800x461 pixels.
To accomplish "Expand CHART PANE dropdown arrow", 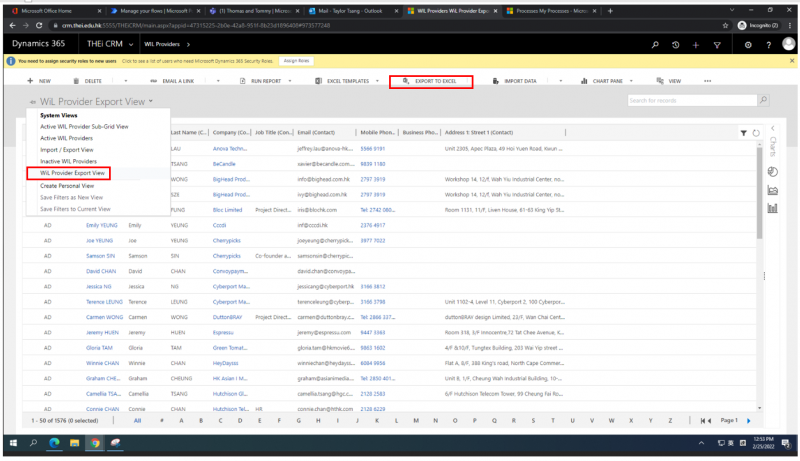I will point(631,81).
